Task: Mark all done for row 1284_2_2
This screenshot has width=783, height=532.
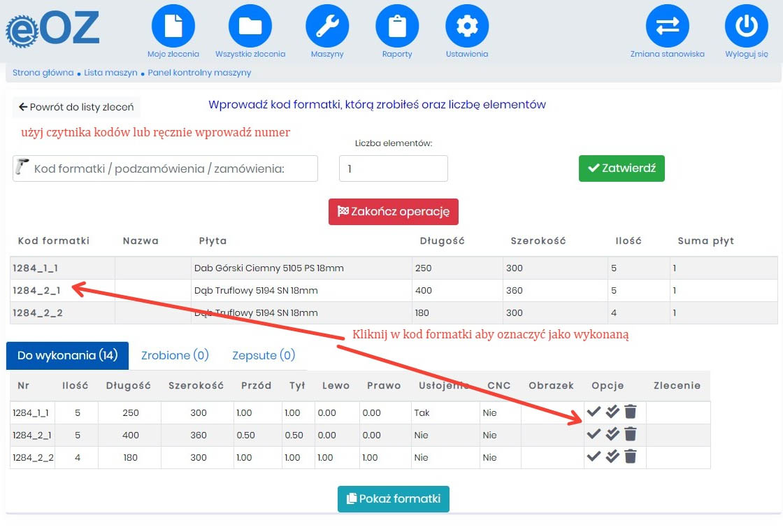Action: pyautogui.click(x=612, y=456)
